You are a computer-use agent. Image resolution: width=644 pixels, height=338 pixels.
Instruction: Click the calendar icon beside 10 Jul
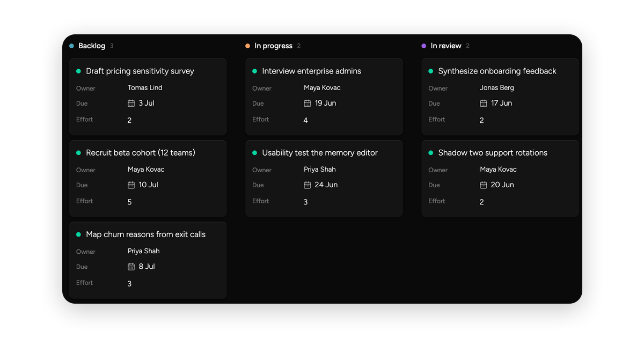(131, 185)
